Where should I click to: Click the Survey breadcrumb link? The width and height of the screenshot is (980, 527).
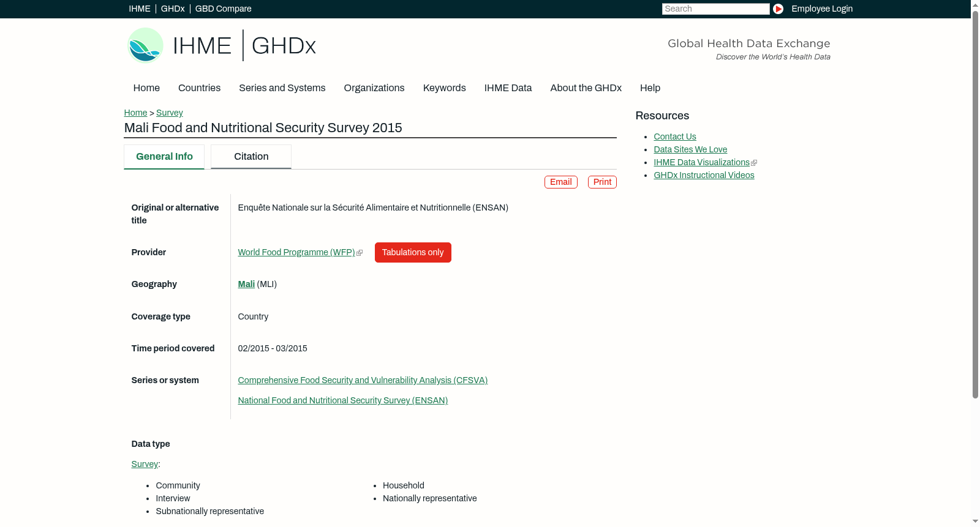tap(170, 113)
